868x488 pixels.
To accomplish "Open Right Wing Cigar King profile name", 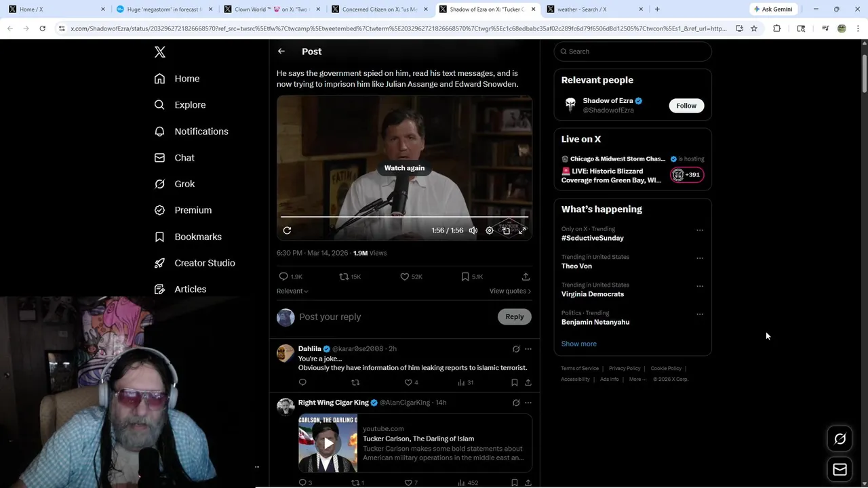I will (x=333, y=403).
